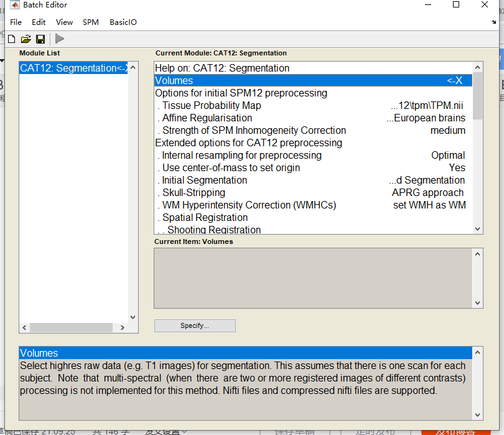Save the batch with the floppy icon

point(40,39)
